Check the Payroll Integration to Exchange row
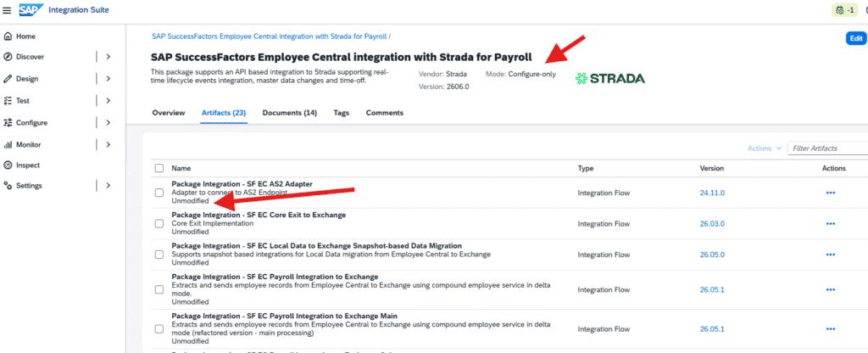This screenshot has width=868, height=353. click(x=159, y=289)
